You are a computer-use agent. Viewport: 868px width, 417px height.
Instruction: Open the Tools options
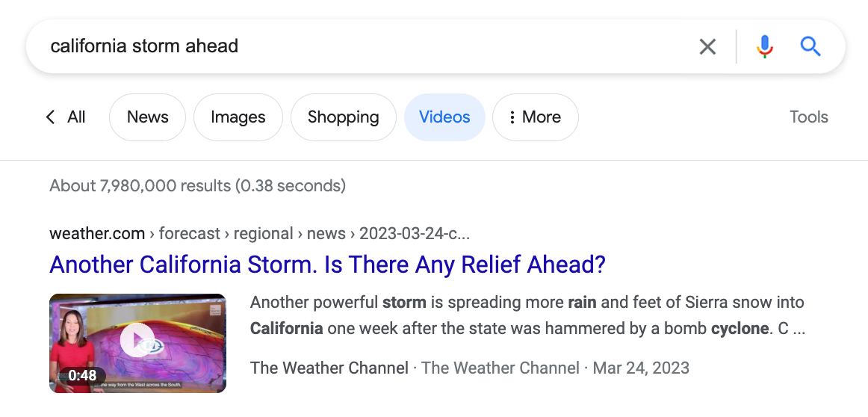(x=808, y=117)
